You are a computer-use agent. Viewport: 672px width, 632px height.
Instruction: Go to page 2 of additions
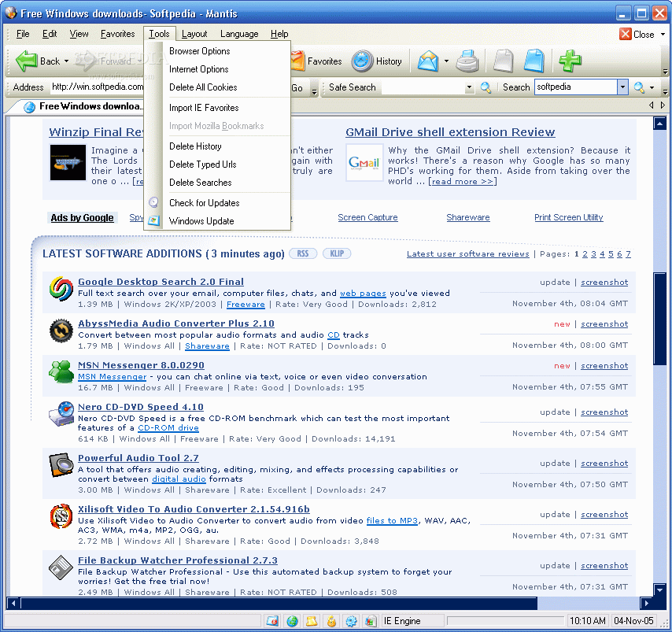[x=585, y=254]
